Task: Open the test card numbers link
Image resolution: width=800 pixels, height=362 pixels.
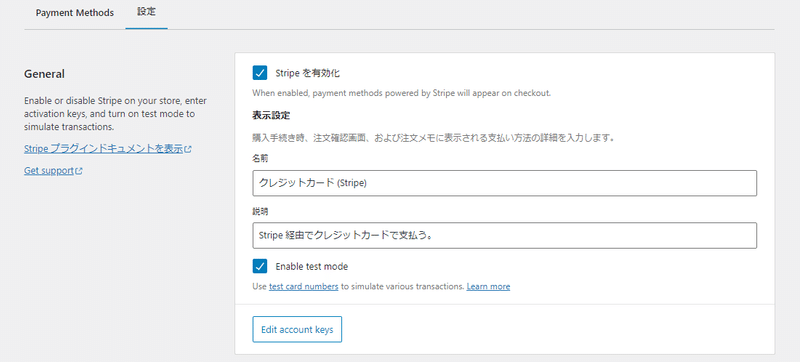Action: point(304,287)
